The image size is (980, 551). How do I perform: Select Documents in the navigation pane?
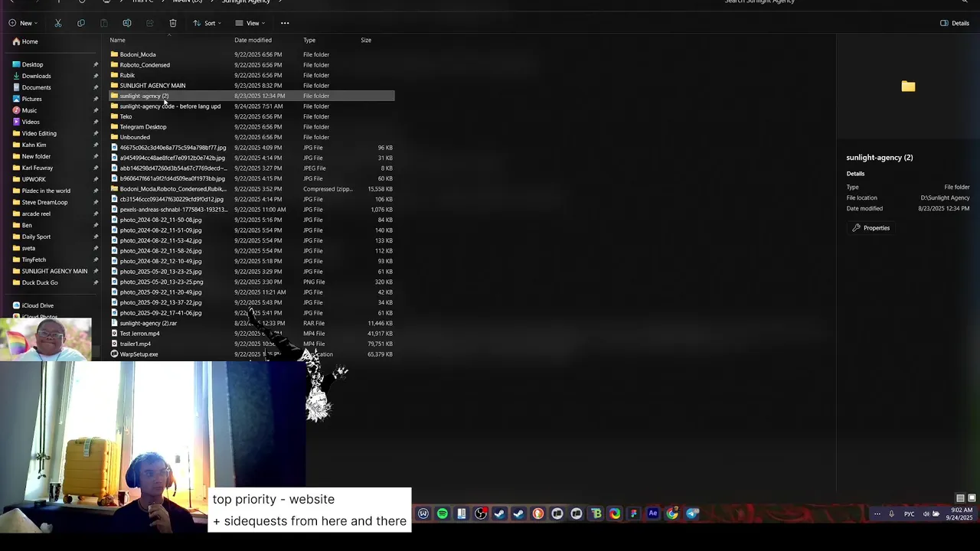(36, 87)
